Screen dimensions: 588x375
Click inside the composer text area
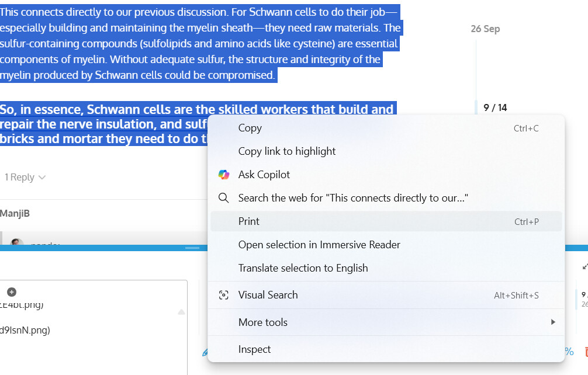[x=88, y=350]
